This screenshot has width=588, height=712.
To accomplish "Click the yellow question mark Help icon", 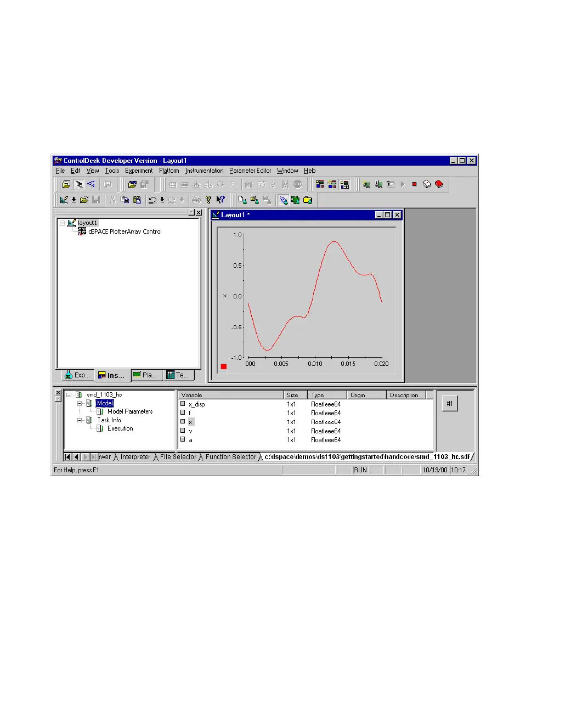I will (208, 200).
